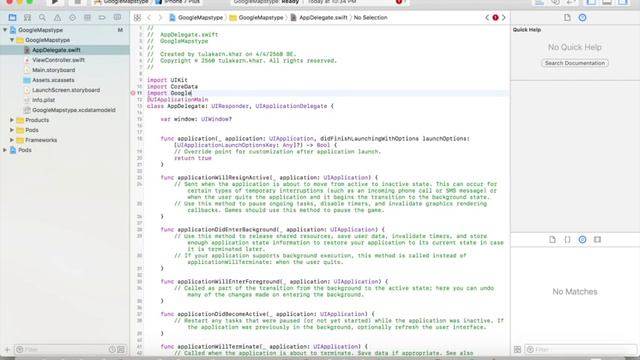Click the error count in activity bar
The height and width of the screenshot is (360, 640).
click(x=399, y=2)
